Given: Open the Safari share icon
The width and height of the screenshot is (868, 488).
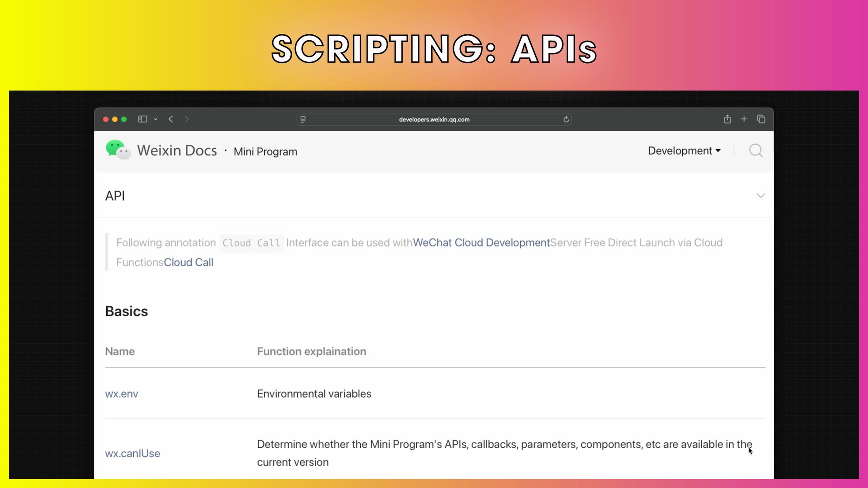Looking at the screenshot, I should click(x=727, y=119).
